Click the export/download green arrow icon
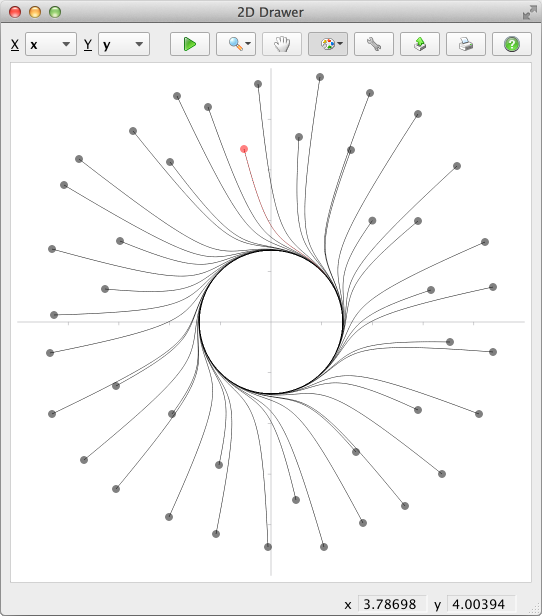This screenshot has height=616, width=542. pos(419,44)
